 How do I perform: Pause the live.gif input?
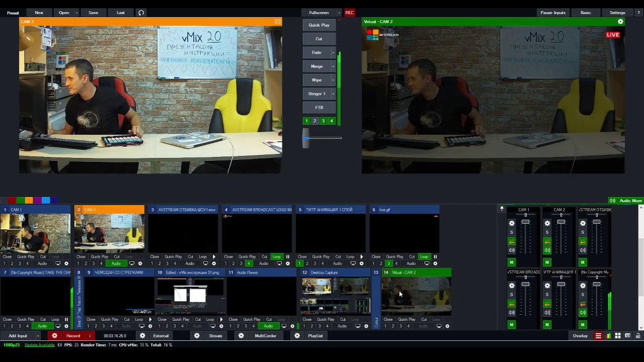click(435, 257)
